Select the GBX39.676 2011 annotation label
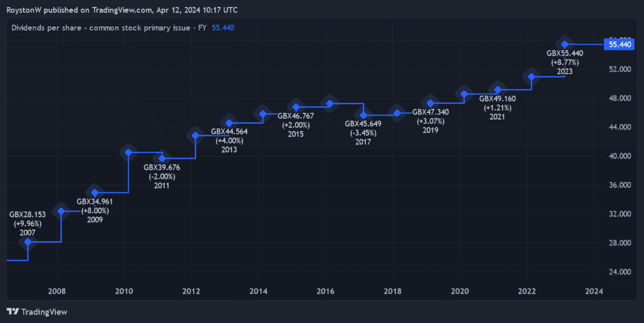 point(162,176)
